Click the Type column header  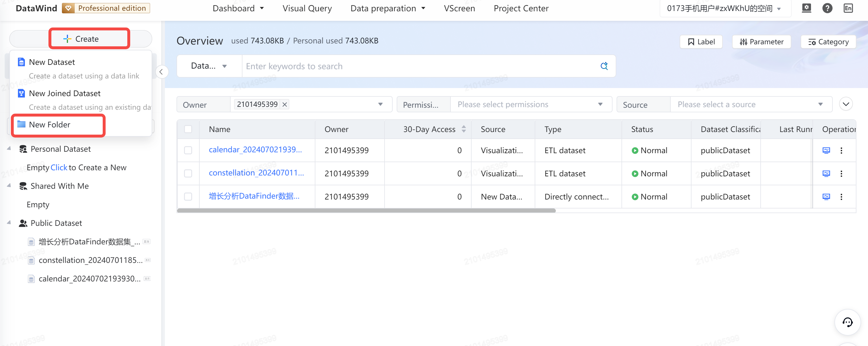[553, 129]
